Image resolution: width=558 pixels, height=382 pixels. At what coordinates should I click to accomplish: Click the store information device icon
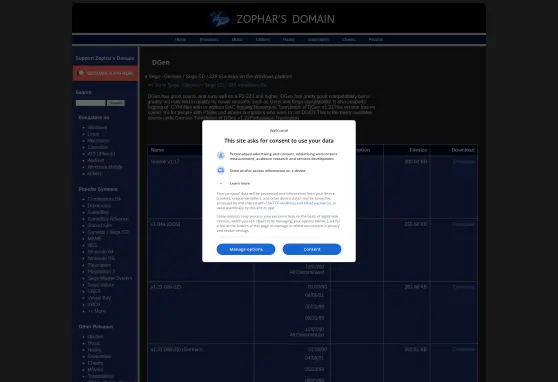point(221,170)
